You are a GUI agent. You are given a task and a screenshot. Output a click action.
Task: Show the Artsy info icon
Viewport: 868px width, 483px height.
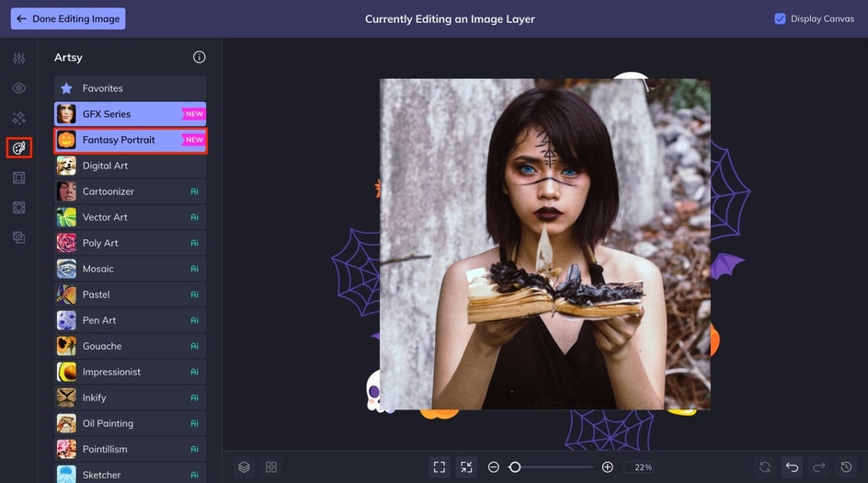tap(200, 57)
